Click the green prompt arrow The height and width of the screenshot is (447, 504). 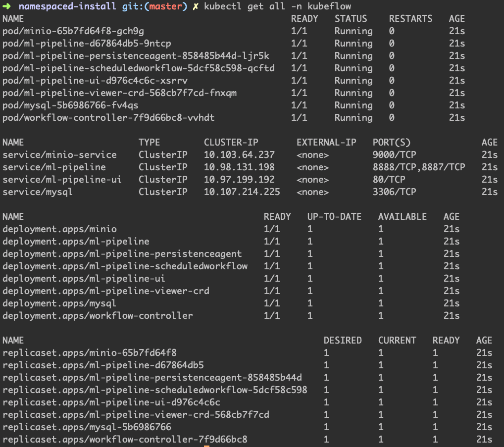pyautogui.click(x=6, y=6)
